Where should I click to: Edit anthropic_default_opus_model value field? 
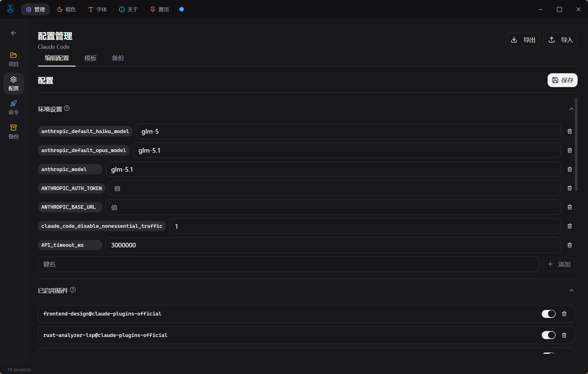[347, 151]
